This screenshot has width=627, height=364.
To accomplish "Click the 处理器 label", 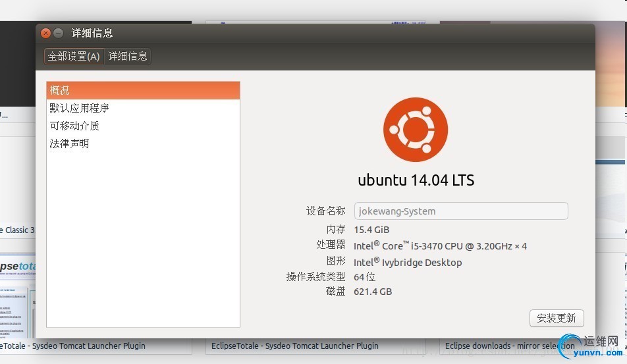I will [331, 244].
